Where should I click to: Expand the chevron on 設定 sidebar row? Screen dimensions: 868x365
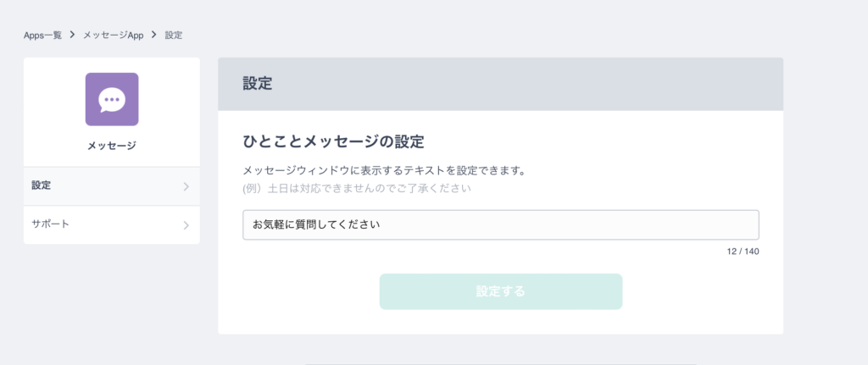(186, 186)
